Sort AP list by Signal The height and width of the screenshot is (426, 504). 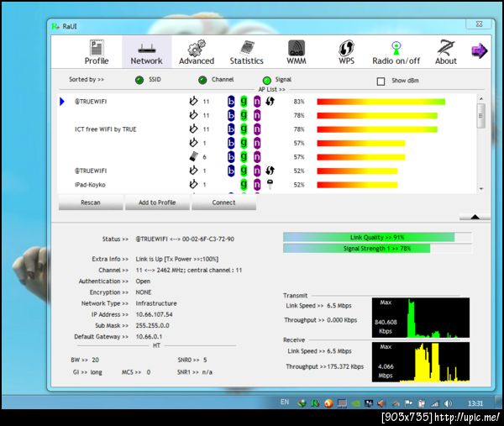click(x=267, y=80)
